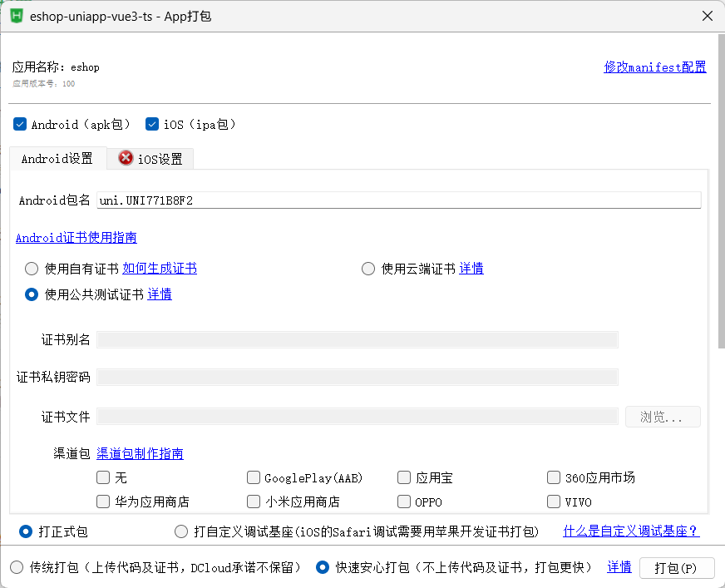Open the 渠道包制作指南 link
The height and width of the screenshot is (588, 725).
pyautogui.click(x=140, y=453)
